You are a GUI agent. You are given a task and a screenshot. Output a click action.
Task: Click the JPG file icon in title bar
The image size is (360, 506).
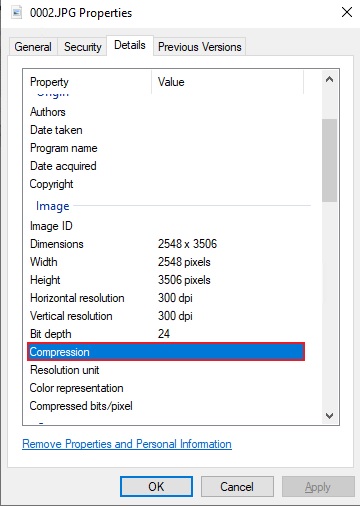click(16, 13)
